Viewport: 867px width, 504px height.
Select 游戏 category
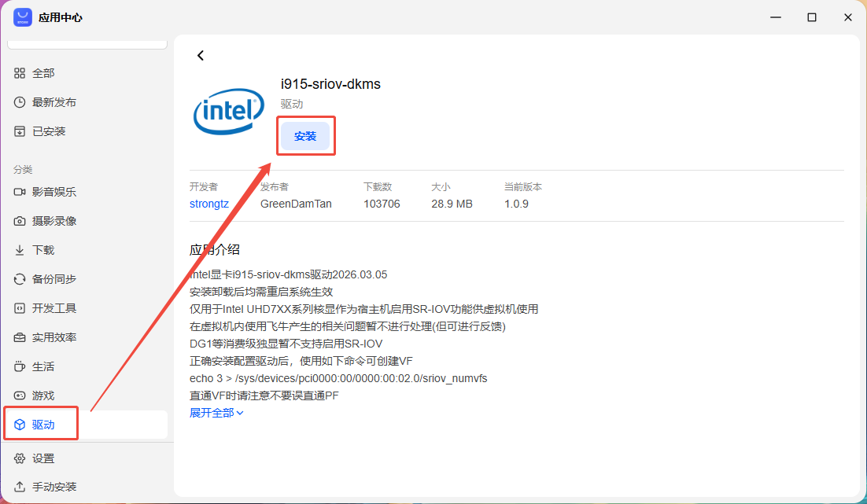tap(87, 395)
